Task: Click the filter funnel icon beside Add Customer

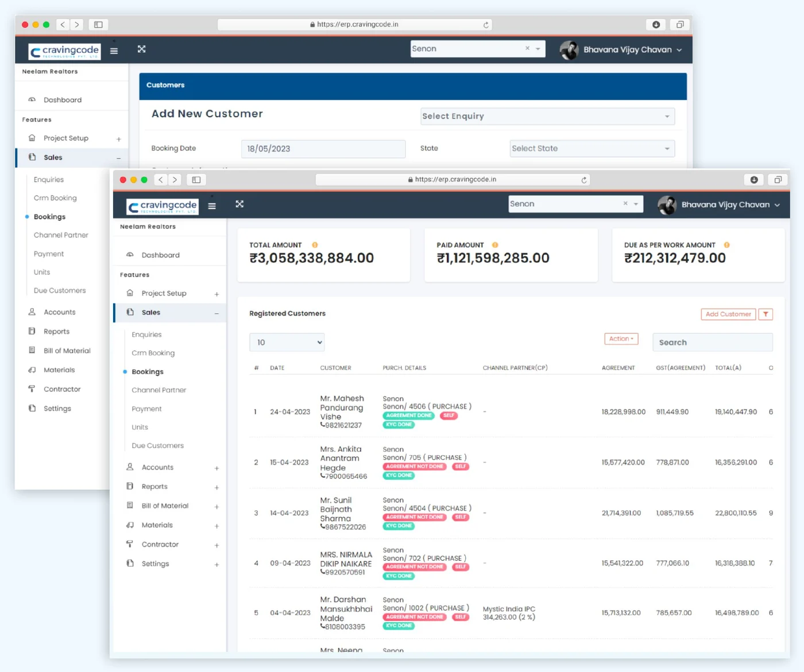Action: (766, 314)
